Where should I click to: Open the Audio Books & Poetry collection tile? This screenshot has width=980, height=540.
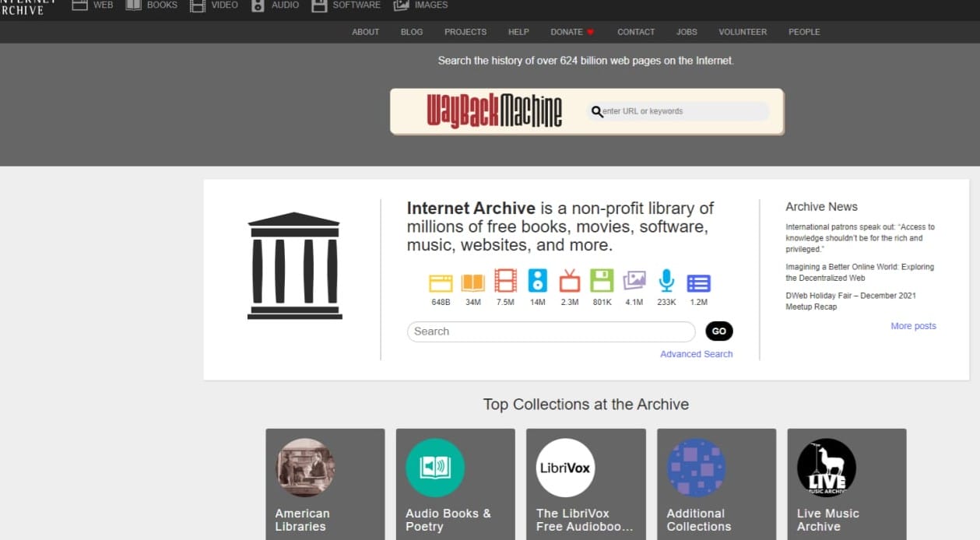tap(455, 484)
